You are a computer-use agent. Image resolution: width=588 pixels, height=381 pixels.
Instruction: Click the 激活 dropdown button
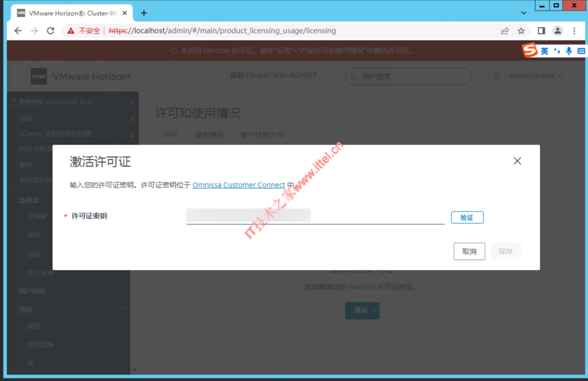(362, 310)
